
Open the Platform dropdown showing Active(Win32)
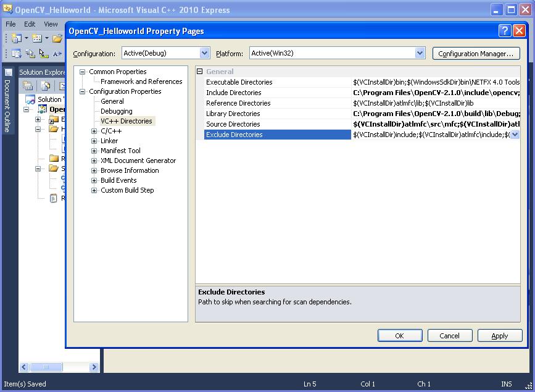point(419,53)
